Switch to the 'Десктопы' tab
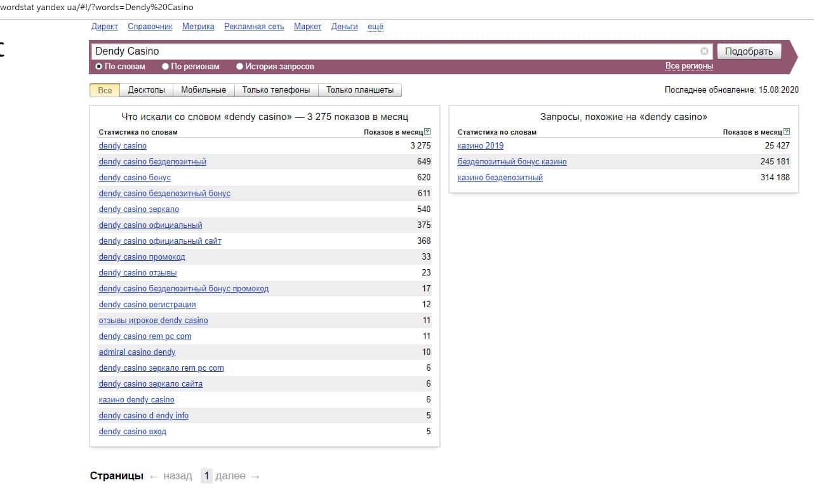This screenshot has width=814, height=504. point(146,90)
